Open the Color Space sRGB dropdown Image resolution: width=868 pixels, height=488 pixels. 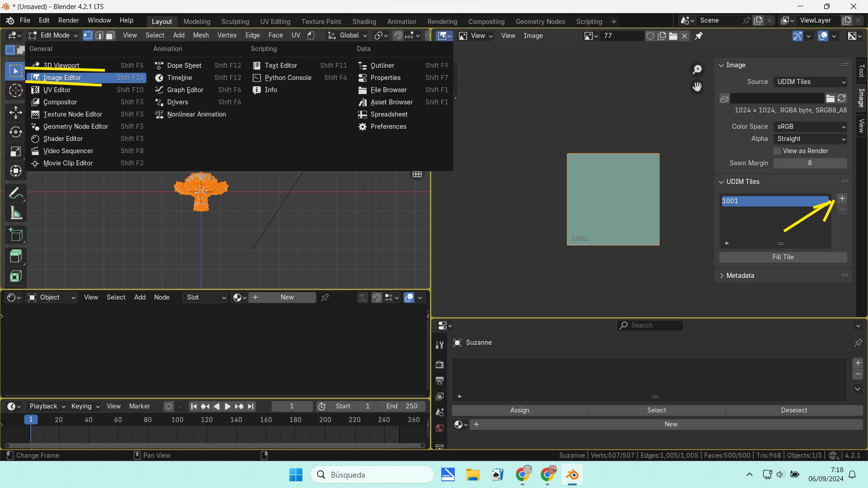tap(810, 127)
